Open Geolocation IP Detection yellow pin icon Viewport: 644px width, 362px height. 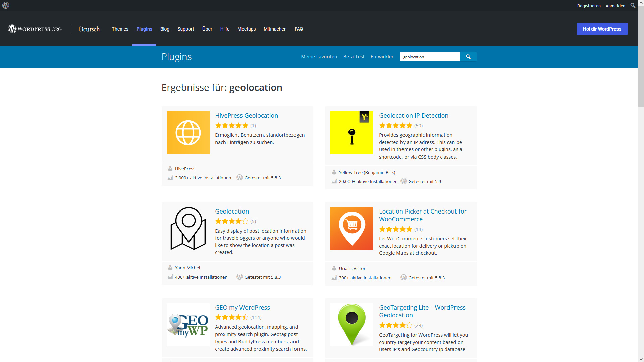(352, 133)
